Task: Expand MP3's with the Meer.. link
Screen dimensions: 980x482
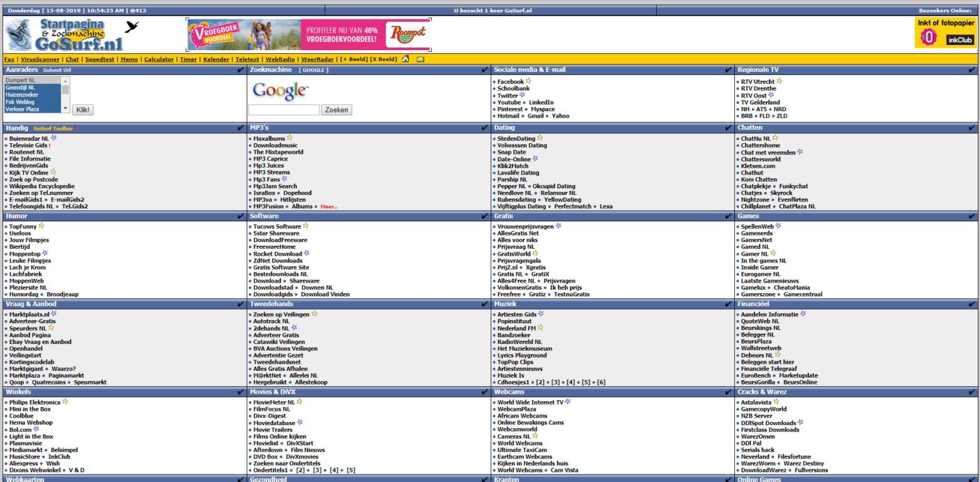Action: tap(329, 206)
